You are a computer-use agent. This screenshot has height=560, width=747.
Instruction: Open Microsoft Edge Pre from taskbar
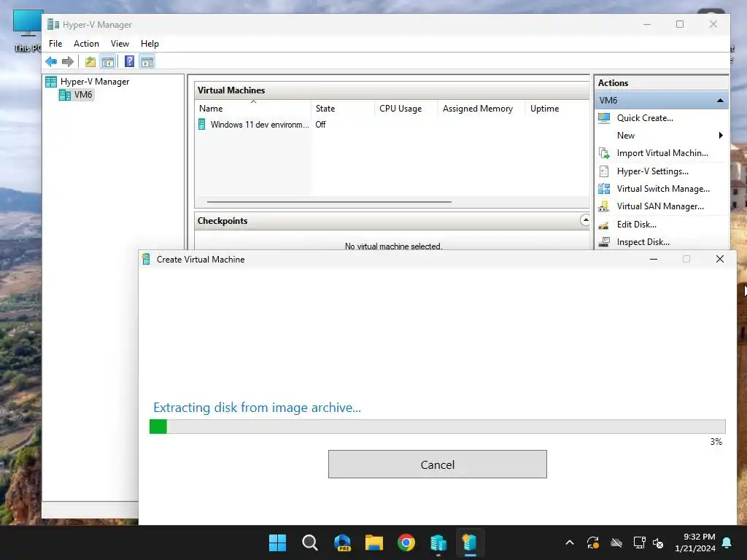342,542
